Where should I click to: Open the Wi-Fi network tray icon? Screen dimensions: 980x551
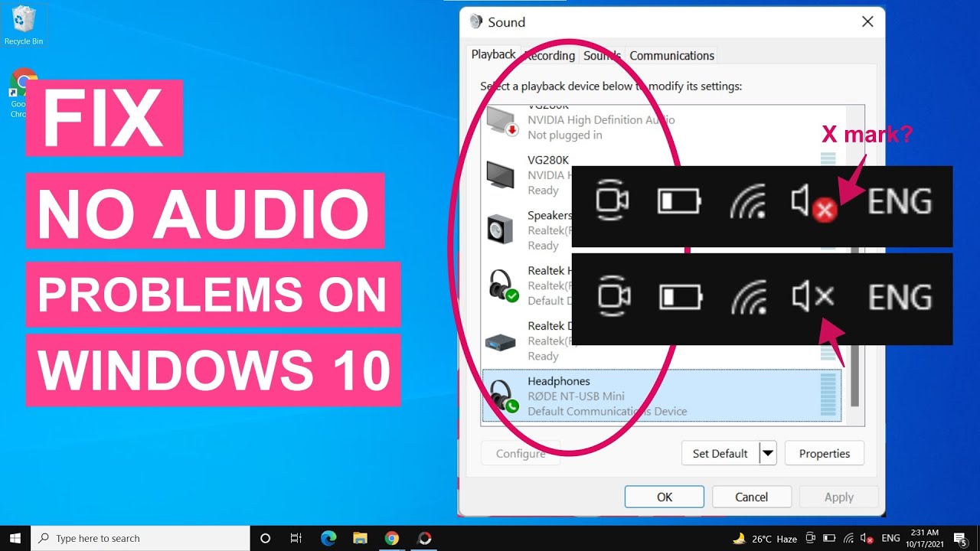pyautogui.click(x=848, y=538)
